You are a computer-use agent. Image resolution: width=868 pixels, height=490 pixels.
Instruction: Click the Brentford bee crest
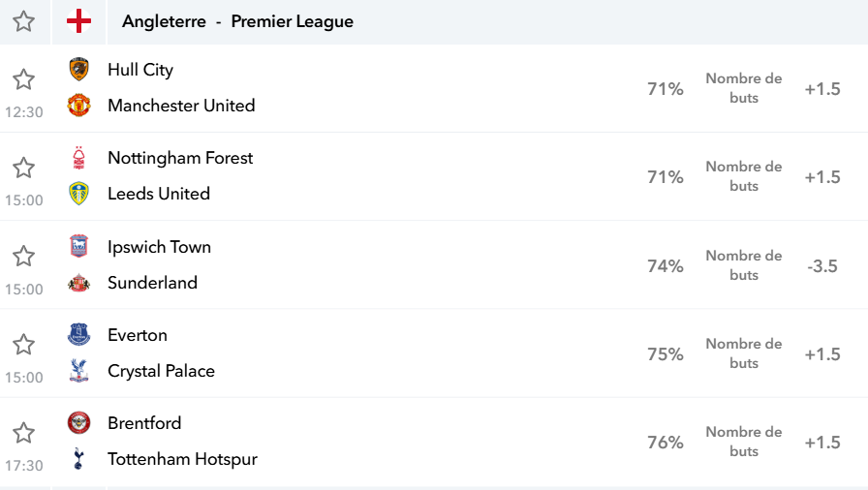pos(78,423)
